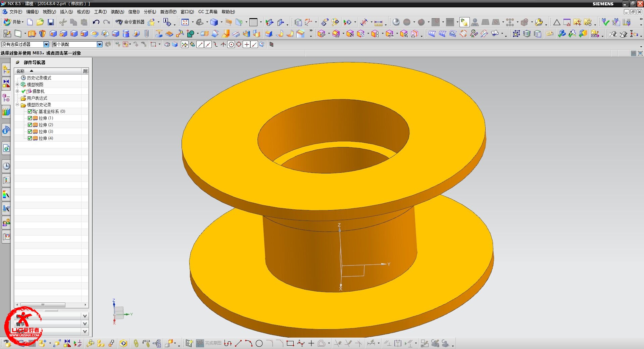Viewport: 644px width, 349px height.
Task: Open the 编辑(E) menu
Action: coord(32,12)
